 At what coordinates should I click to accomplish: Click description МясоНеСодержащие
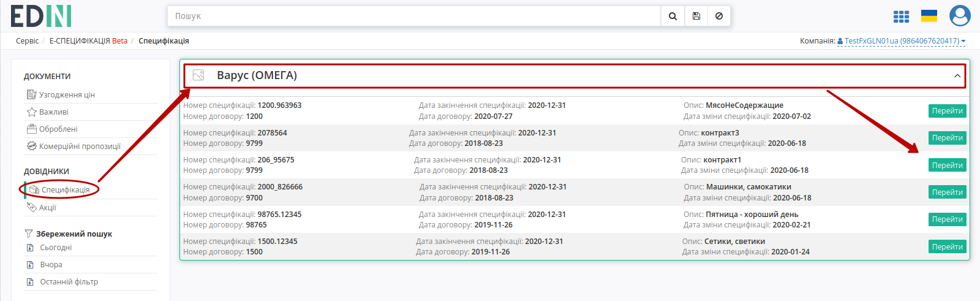point(744,105)
